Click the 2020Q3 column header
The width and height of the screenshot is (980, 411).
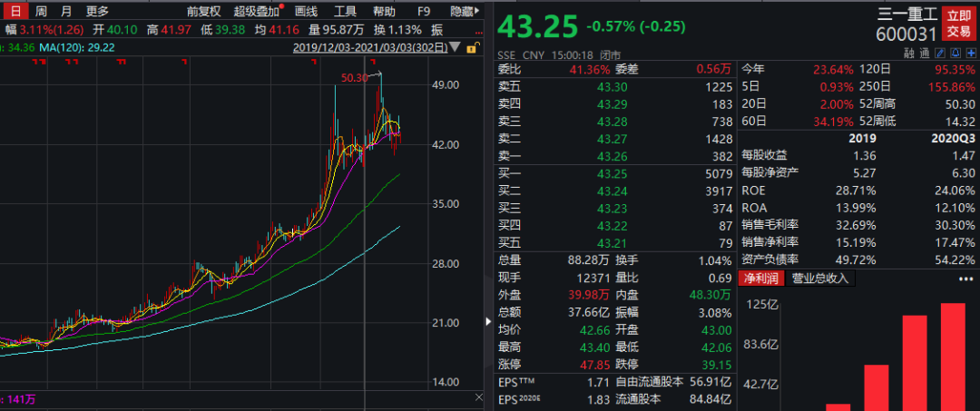[953, 139]
